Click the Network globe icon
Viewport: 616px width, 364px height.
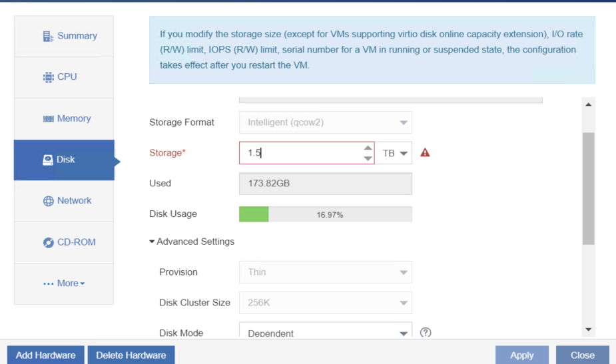point(49,201)
